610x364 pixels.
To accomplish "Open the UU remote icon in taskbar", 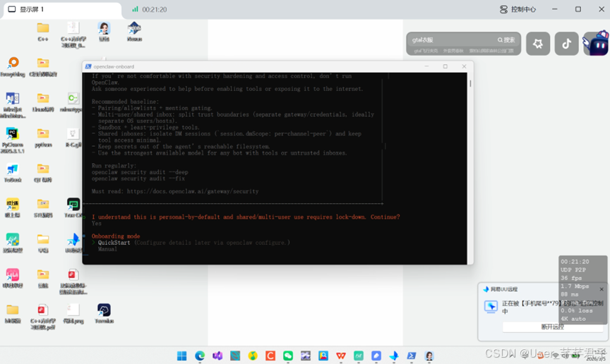I will point(394,356).
